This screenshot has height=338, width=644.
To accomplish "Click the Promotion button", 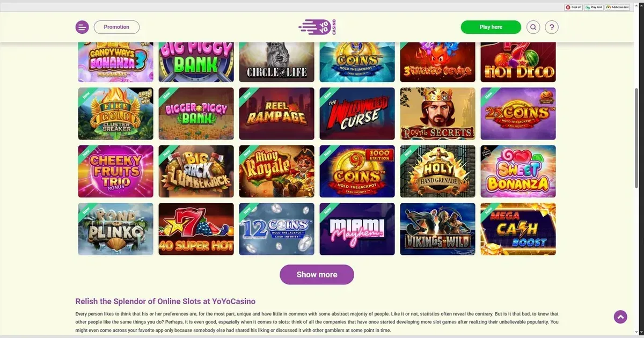I will (116, 27).
